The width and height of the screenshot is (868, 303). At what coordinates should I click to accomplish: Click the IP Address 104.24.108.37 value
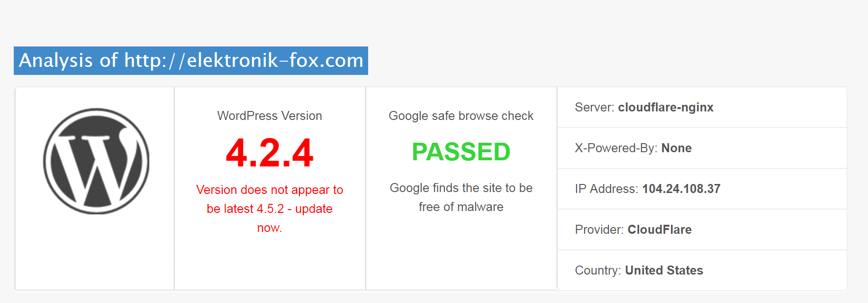[x=681, y=189]
